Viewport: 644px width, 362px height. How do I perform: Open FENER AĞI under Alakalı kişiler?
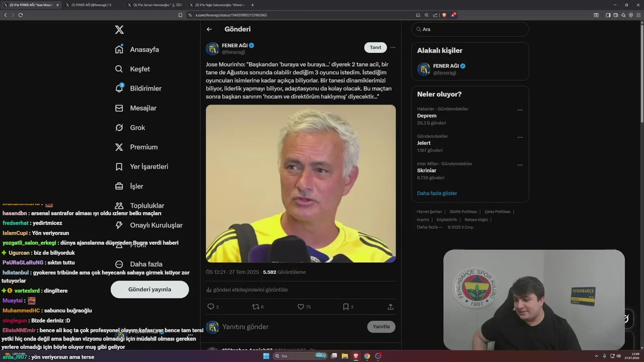[x=470, y=69]
